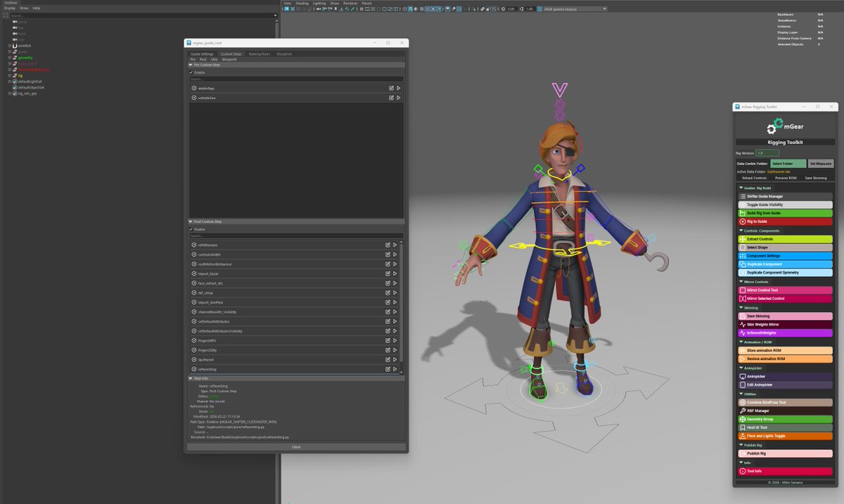Collapse the Animpicker section
Image resolution: width=844 pixels, height=504 pixels.
(741, 368)
